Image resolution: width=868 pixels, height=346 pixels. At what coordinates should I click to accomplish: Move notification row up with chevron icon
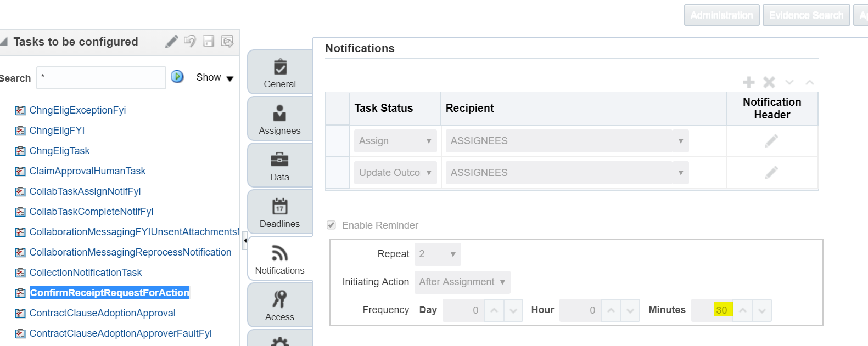coord(809,82)
